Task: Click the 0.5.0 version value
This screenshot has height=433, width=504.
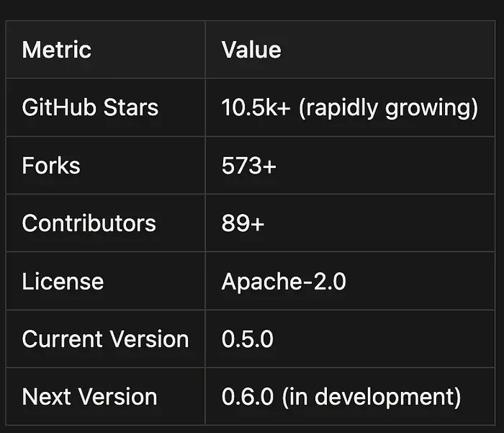Action: pyautogui.click(x=247, y=339)
